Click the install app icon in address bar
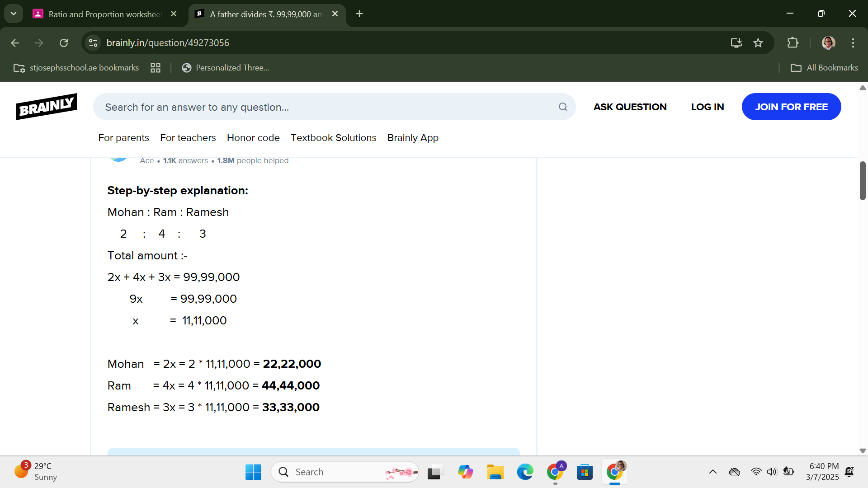This screenshot has height=488, width=868. click(736, 43)
